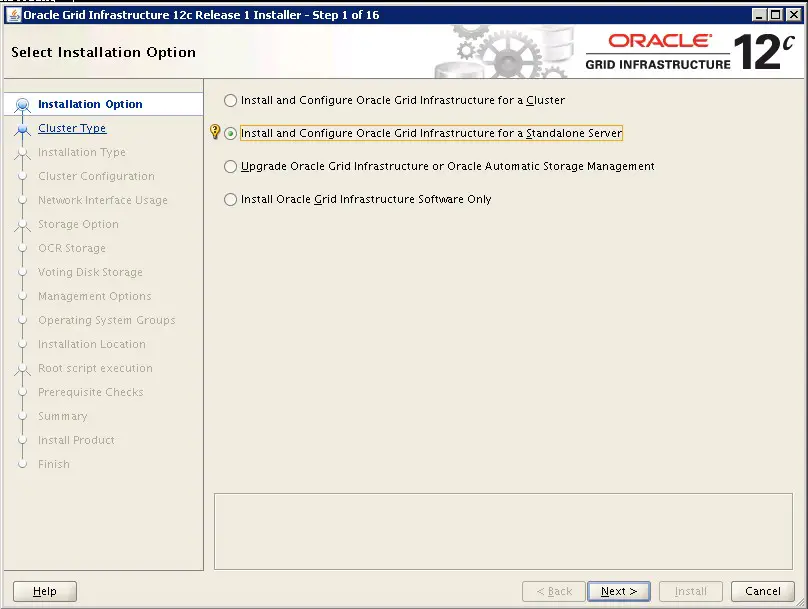
Task: Click the Prerequisite Checks step label
Action: click(x=91, y=392)
